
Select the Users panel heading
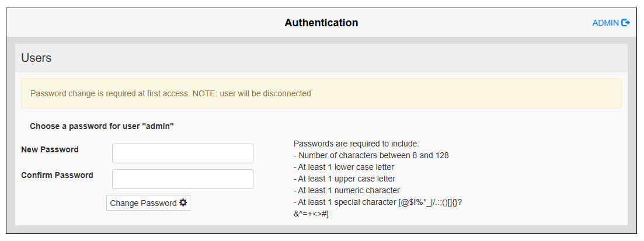[36, 58]
